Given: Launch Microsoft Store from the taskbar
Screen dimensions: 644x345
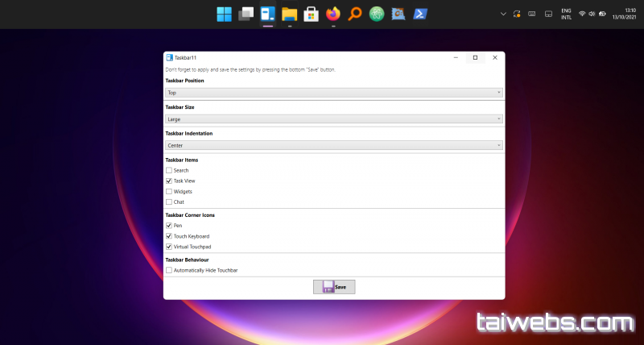Looking at the screenshot, I should [312, 14].
